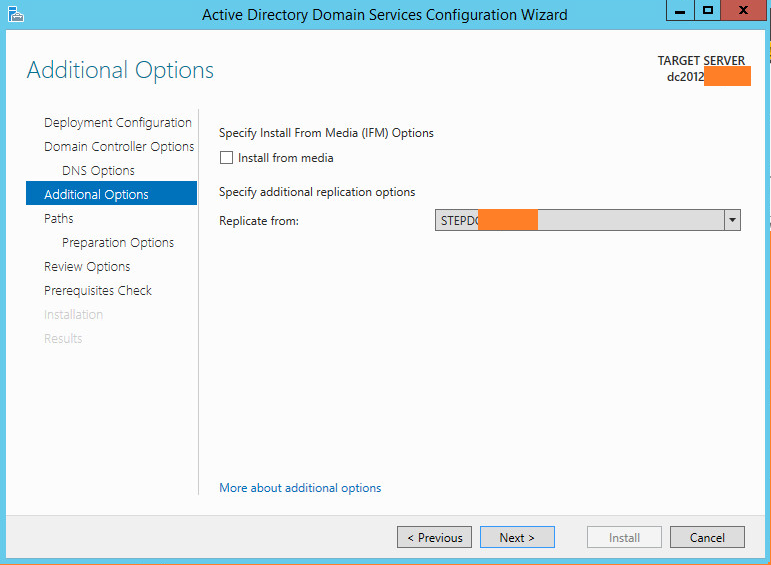The height and width of the screenshot is (565, 771).
Task: Maximize the Configuration Wizard window
Action: point(709,10)
